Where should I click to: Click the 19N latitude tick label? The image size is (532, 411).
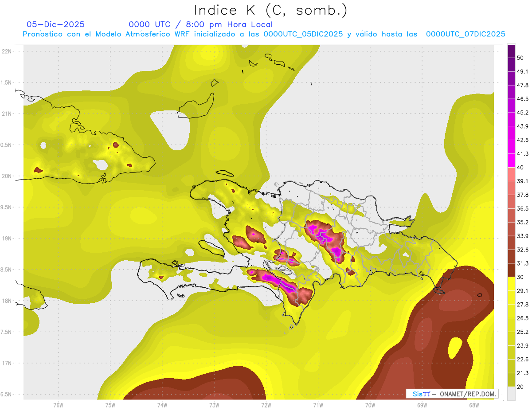coord(8,238)
